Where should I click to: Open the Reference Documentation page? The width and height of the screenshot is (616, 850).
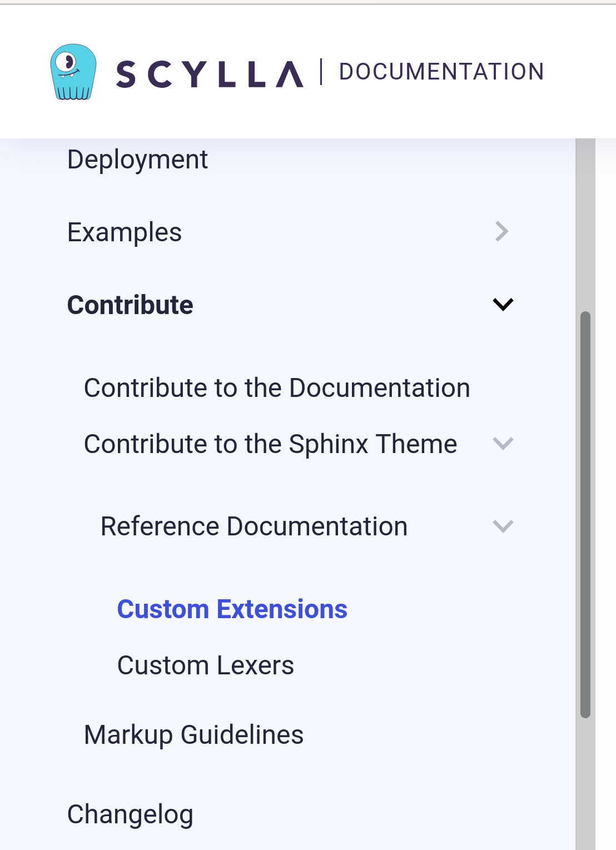point(254,526)
